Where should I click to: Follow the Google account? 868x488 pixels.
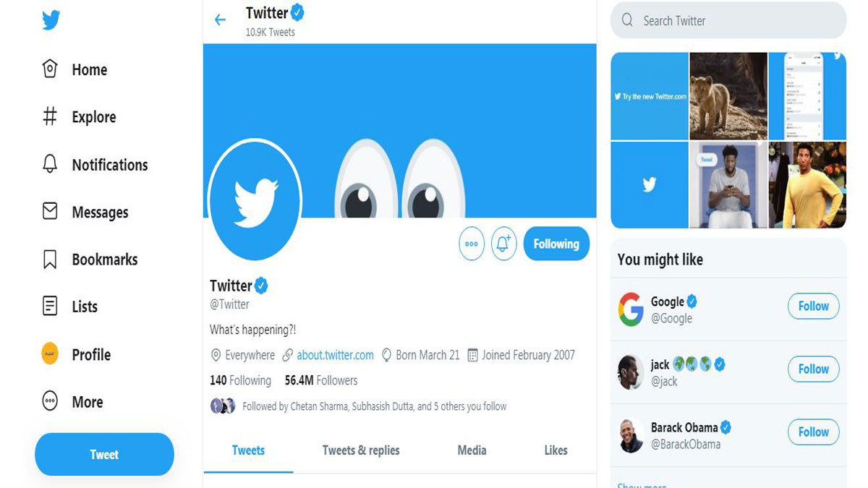[x=813, y=306]
